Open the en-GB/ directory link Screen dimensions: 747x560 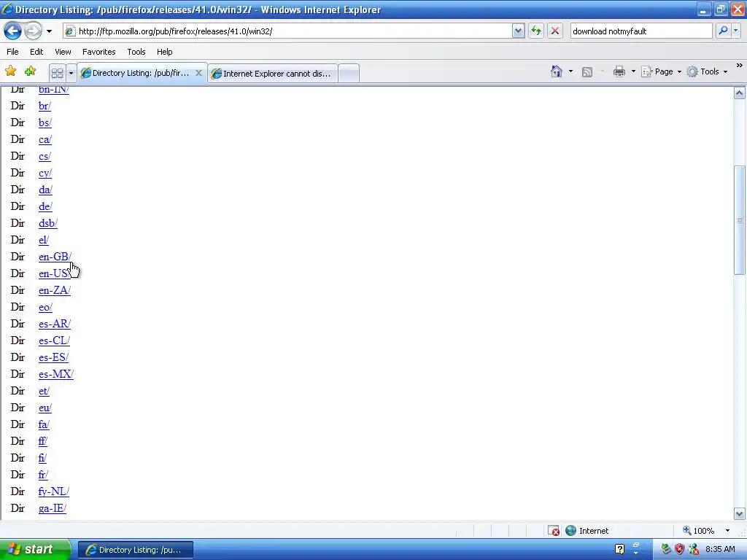(x=55, y=257)
